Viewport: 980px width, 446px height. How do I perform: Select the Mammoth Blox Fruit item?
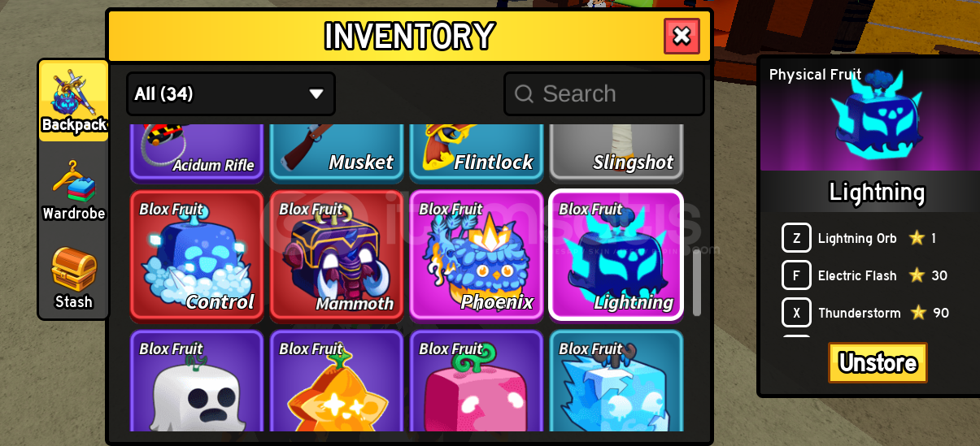[337, 255]
